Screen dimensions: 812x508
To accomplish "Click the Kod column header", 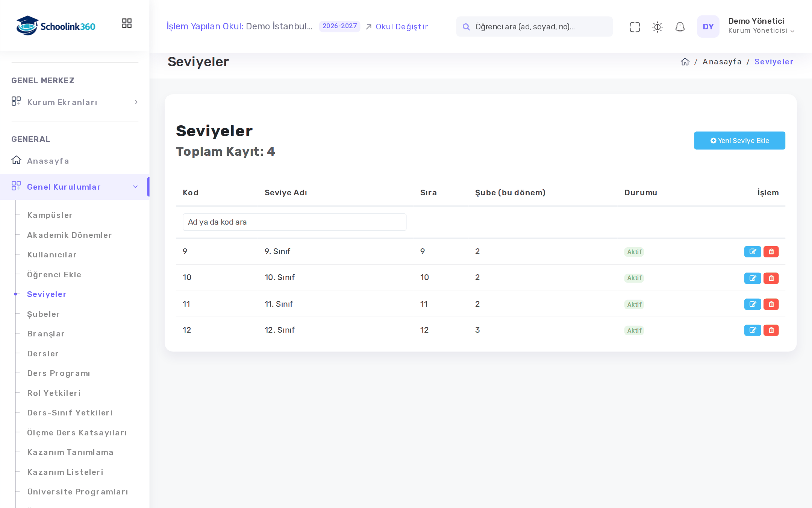I will coord(191,193).
